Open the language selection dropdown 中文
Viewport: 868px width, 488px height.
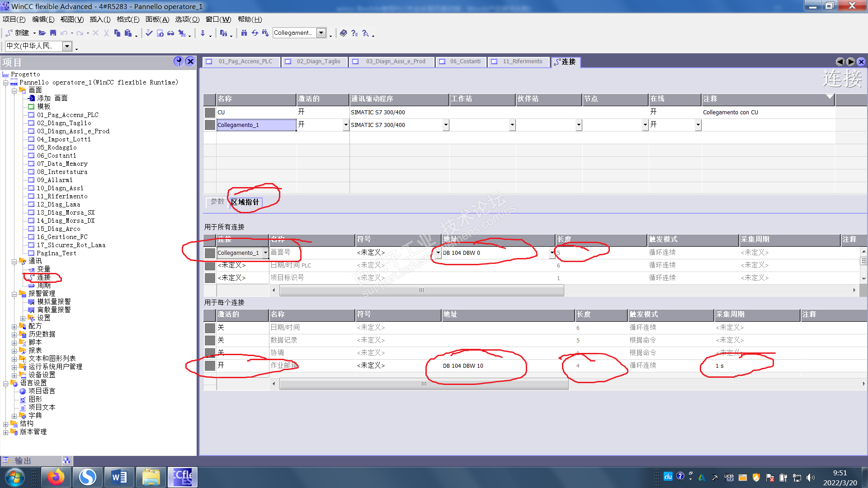[67, 46]
